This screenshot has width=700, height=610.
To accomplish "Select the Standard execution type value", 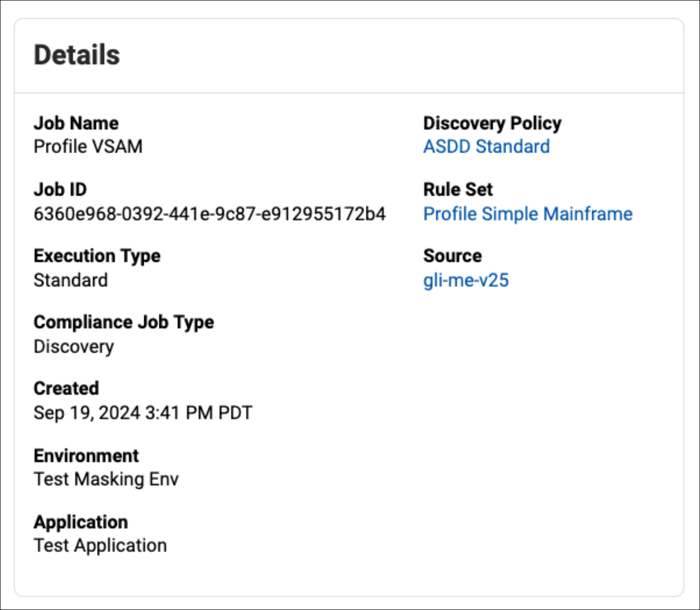I will point(71,280).
